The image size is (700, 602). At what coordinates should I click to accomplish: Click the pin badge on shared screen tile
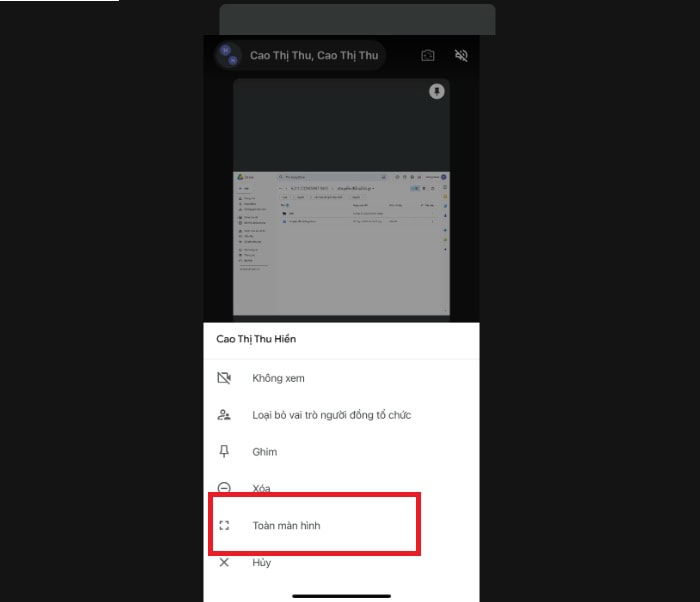pos(437,91)
